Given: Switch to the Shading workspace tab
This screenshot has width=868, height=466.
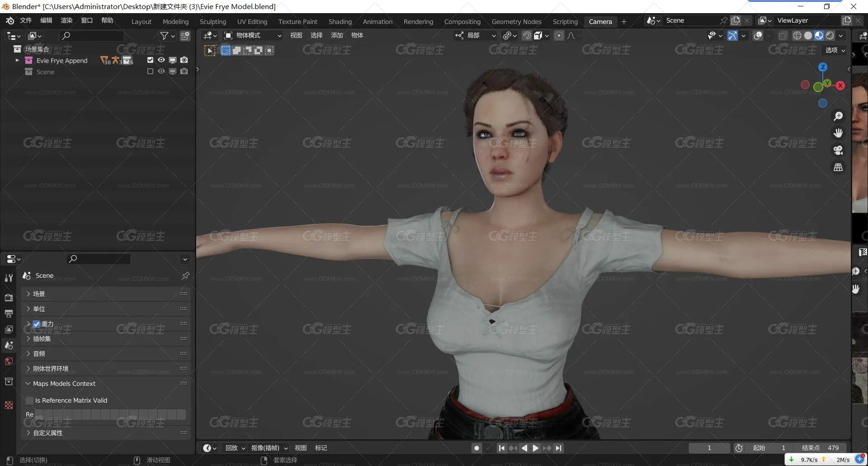Looking at the screenshot, I should pos(340,22).
